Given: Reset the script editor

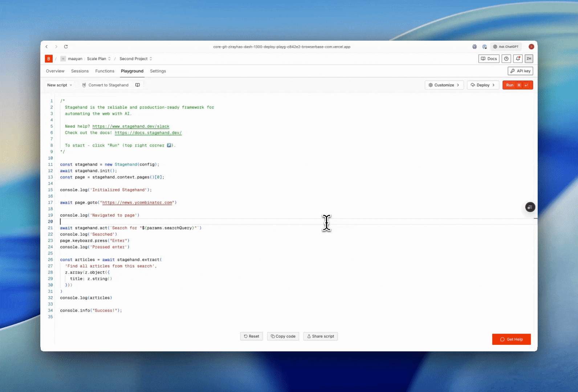Looking at the screenshot, I should point(251,336).
